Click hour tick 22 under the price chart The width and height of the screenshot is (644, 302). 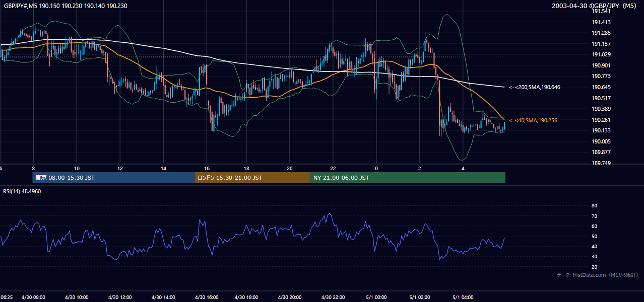(x=333, y=168)
